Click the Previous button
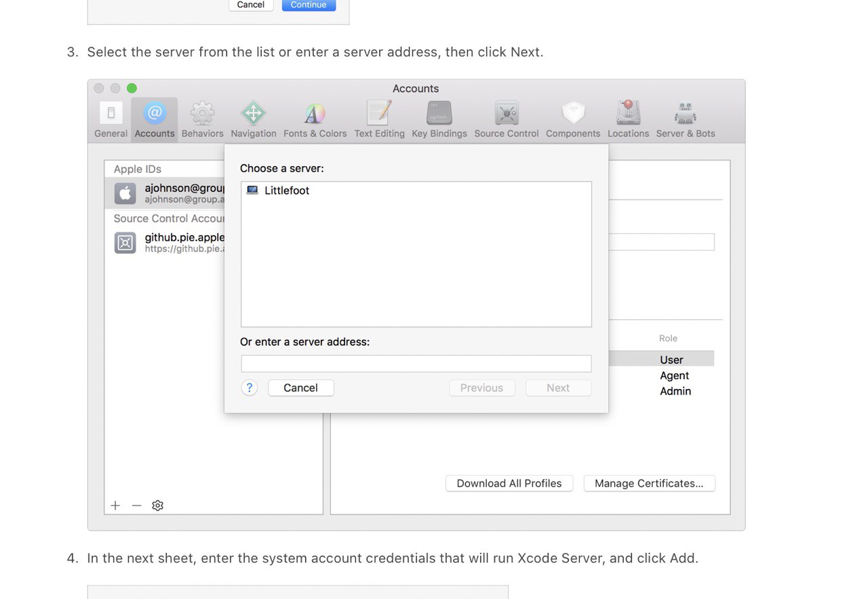The width and height of the screenshot is (868, 599). coord(481,388)
